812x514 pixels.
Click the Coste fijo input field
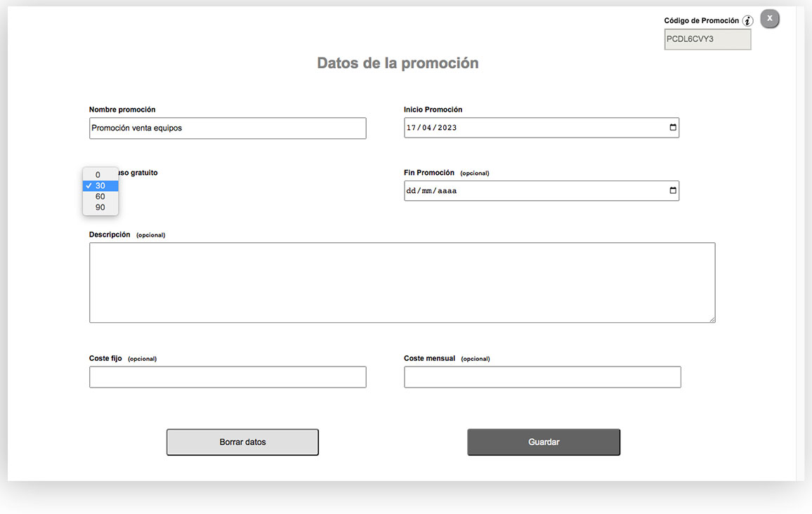[228, 377]
